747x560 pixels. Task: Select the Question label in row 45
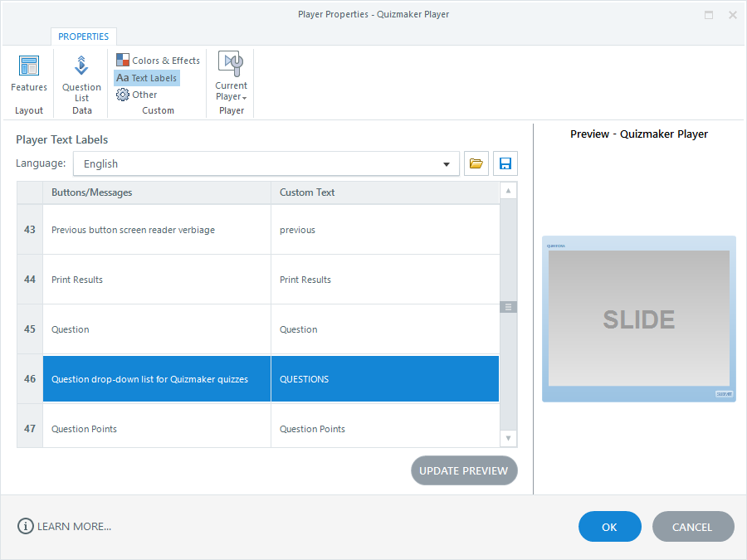157,329
